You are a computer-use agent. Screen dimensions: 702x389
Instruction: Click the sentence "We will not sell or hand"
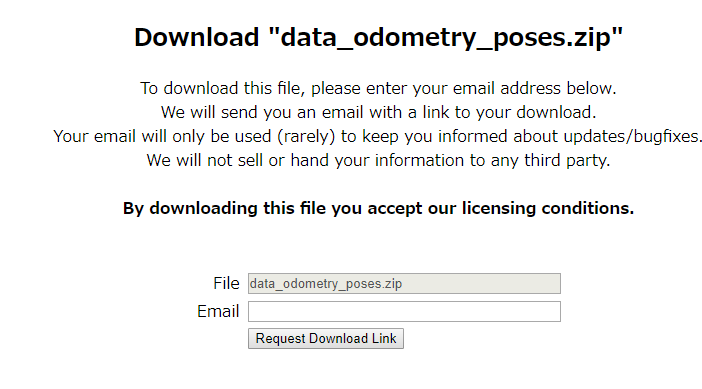click(378, 160)
